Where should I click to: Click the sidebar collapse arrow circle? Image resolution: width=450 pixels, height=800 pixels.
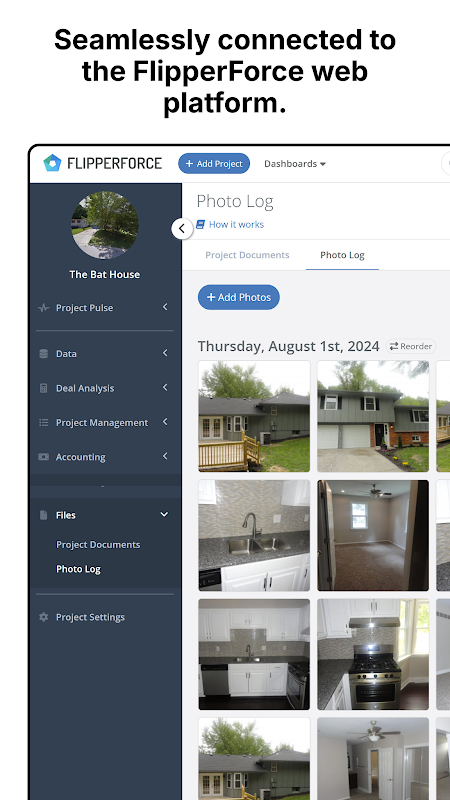coord(182,229)
